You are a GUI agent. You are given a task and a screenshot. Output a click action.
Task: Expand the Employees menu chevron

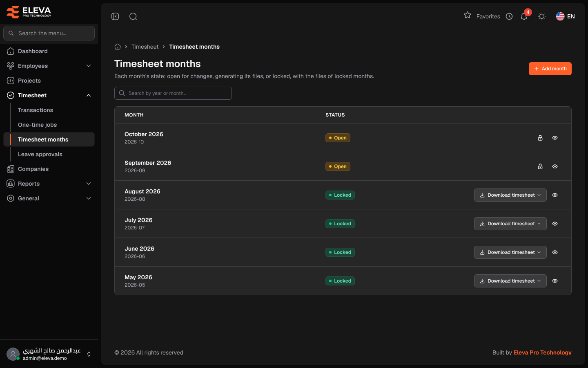[x=89, y=66]
